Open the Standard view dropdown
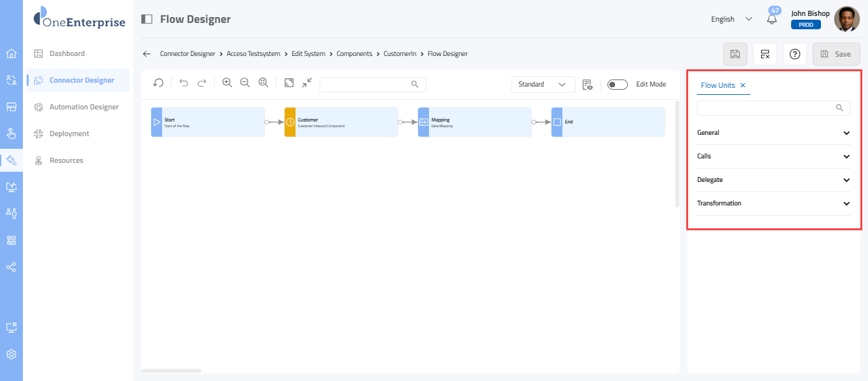The image size is (868, 381). (x=543, y=85)
